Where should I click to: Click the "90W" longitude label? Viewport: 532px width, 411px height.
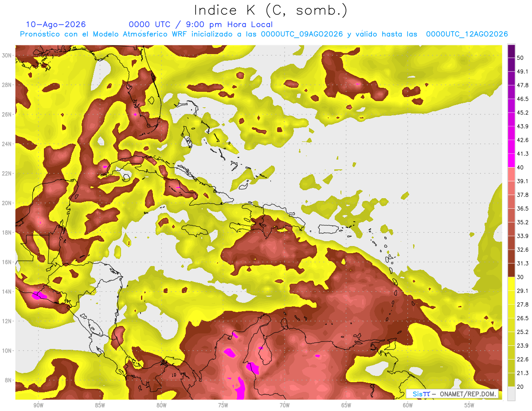pos(38,405)
